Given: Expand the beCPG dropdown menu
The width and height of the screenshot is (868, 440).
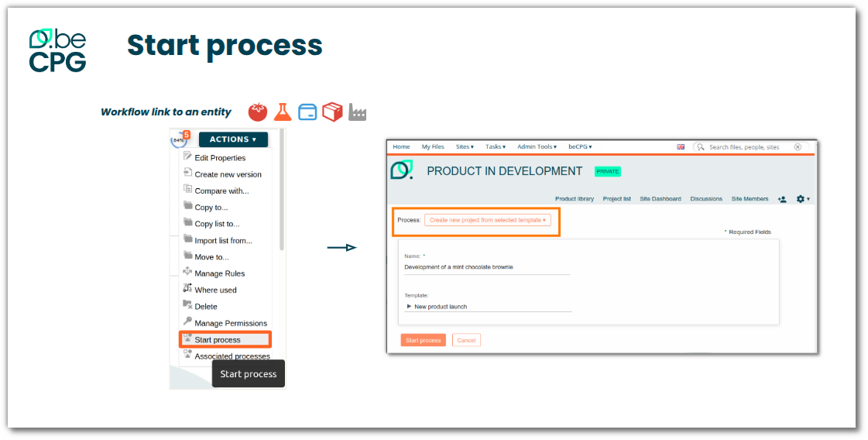Looking at the screenshot, I should coord(580,147).
